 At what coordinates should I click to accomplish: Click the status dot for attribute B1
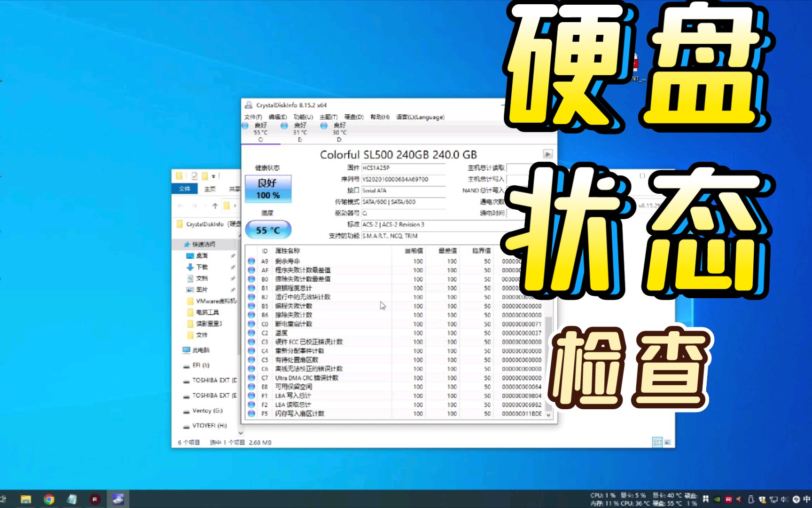coord(251,288)
